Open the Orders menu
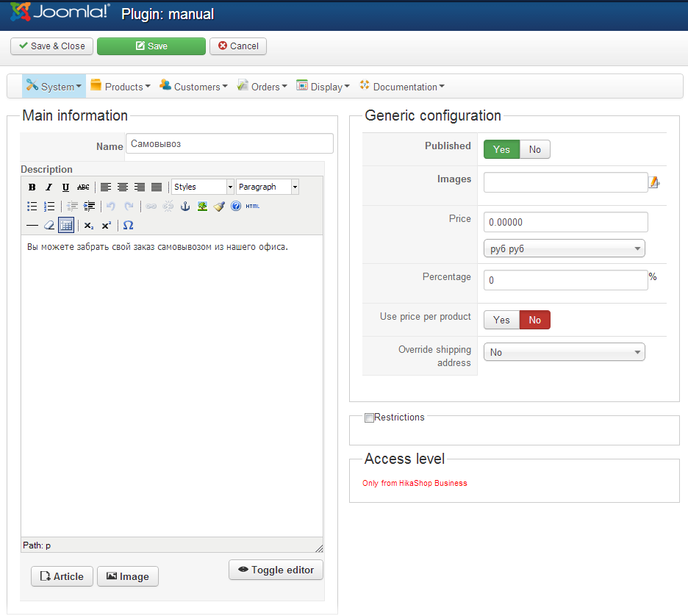The height and width of the screenshot is (616, 688). tap(262, 87)
